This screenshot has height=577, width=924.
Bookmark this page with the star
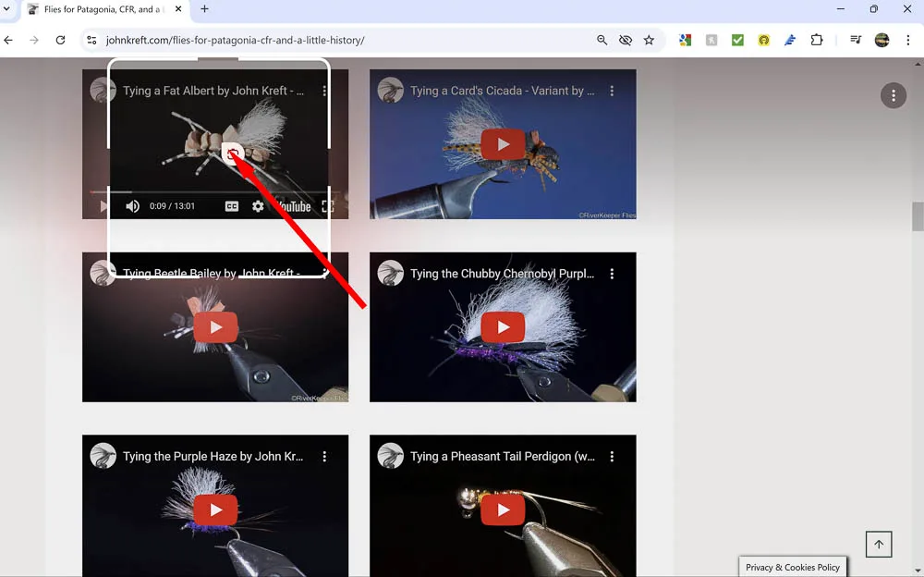[x=649, y=40]
